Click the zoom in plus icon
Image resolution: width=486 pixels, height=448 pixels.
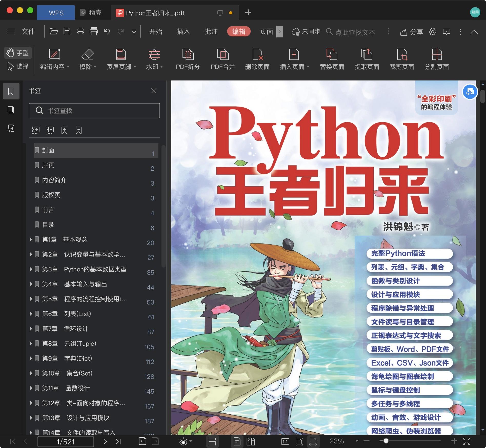(x=454, y=441)
